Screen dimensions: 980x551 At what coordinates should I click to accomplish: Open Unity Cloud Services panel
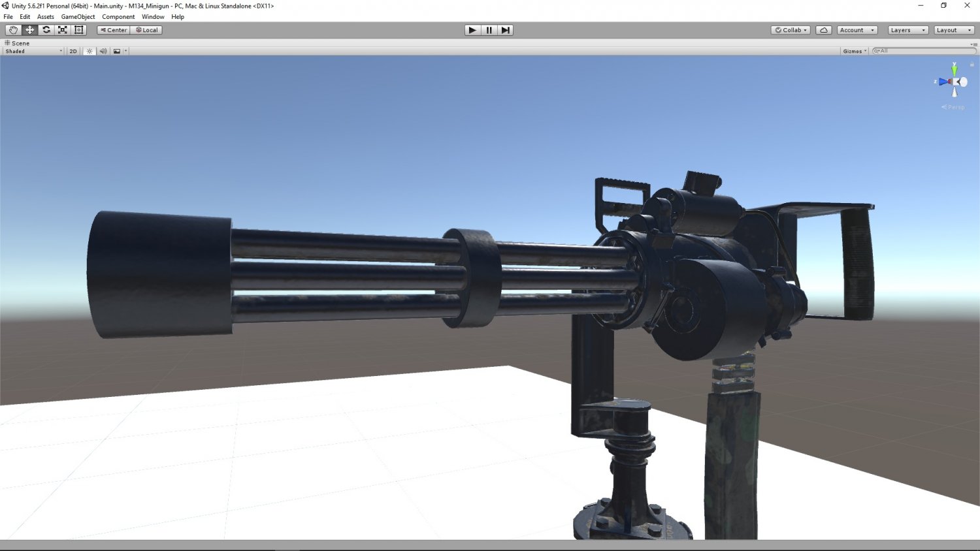click(x=823, y=29)
